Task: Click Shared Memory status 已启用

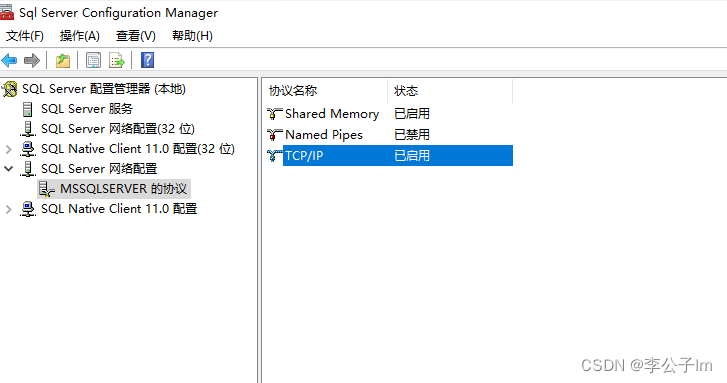Action: [x=412, y=114]
